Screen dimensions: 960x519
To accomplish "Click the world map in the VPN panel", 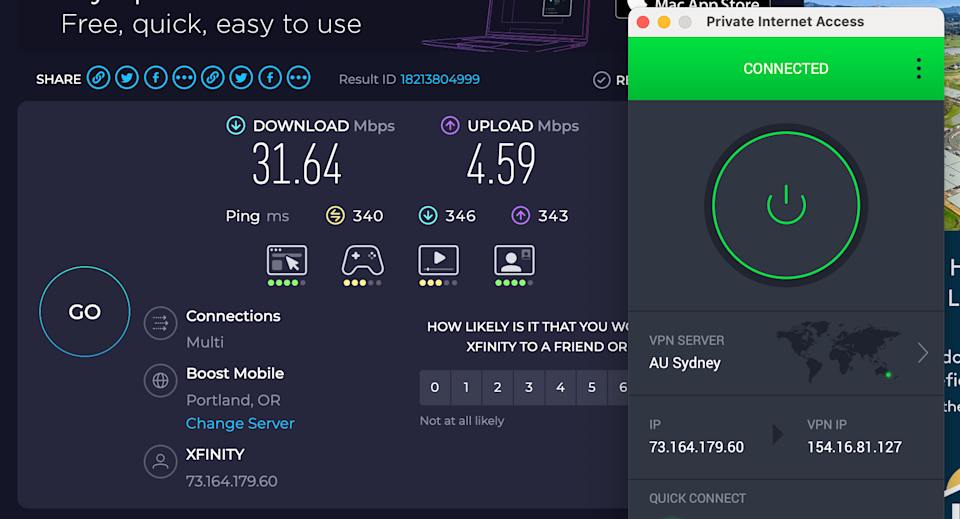I will [x=838, y=350].
